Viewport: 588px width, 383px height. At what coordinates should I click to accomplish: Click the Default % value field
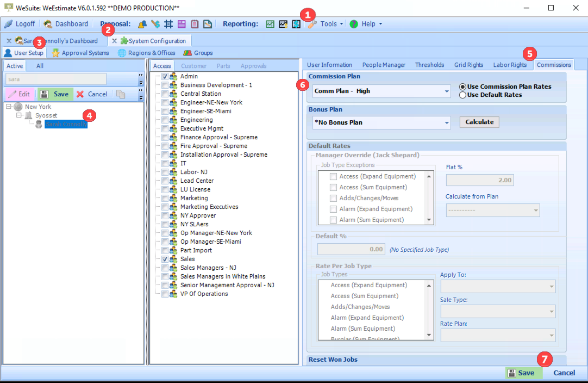click(x=351, y=249)
